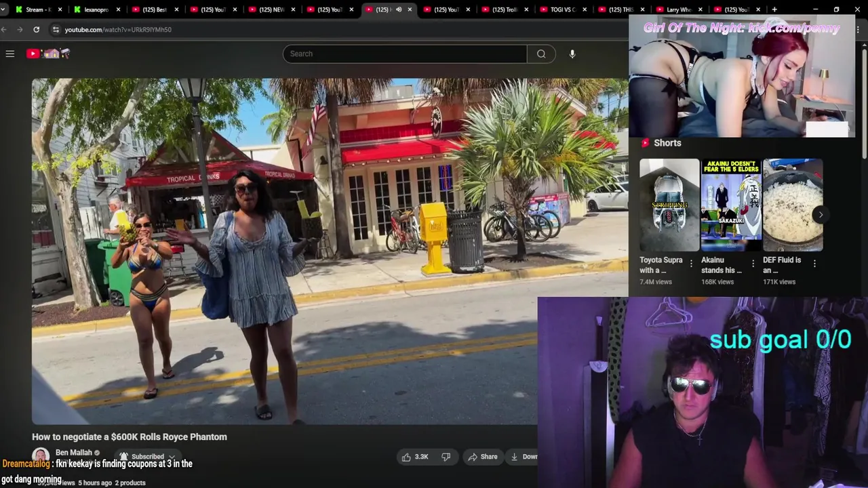Open options for Akainu short
The width and height of the screenshot is (868, 488).
tap(753, 263)
